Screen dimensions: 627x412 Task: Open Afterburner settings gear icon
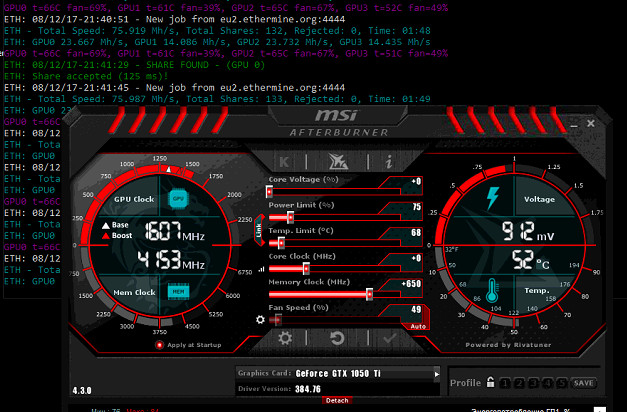(285, 338)
